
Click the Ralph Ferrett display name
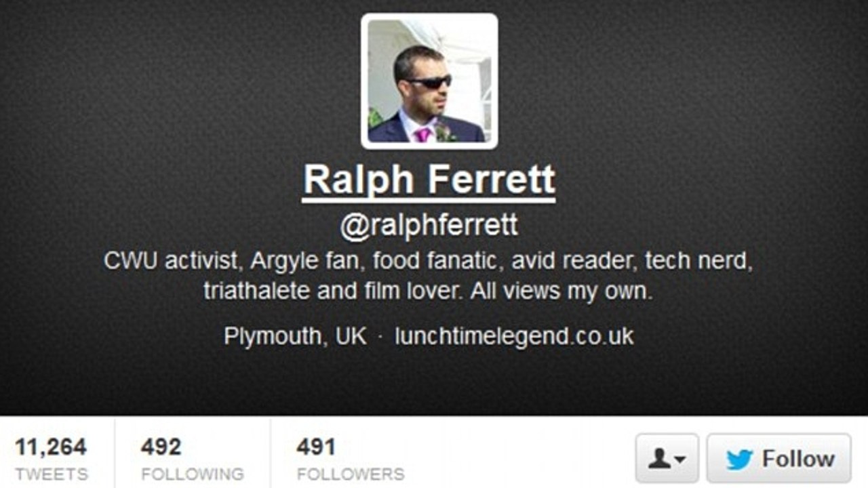click(x=429, y=180)
